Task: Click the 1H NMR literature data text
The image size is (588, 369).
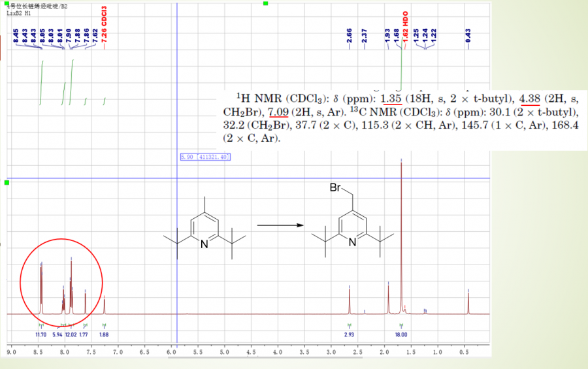Action: pos(399,118)
